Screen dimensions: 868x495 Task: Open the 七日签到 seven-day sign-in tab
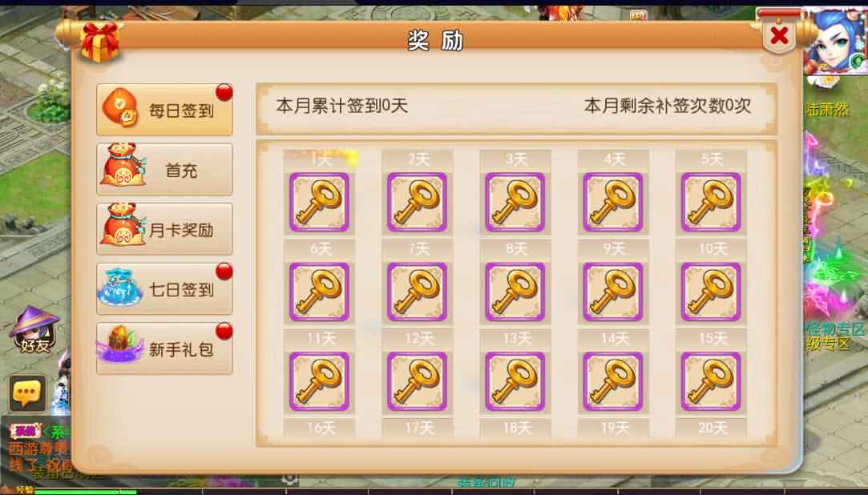point(164,288)
